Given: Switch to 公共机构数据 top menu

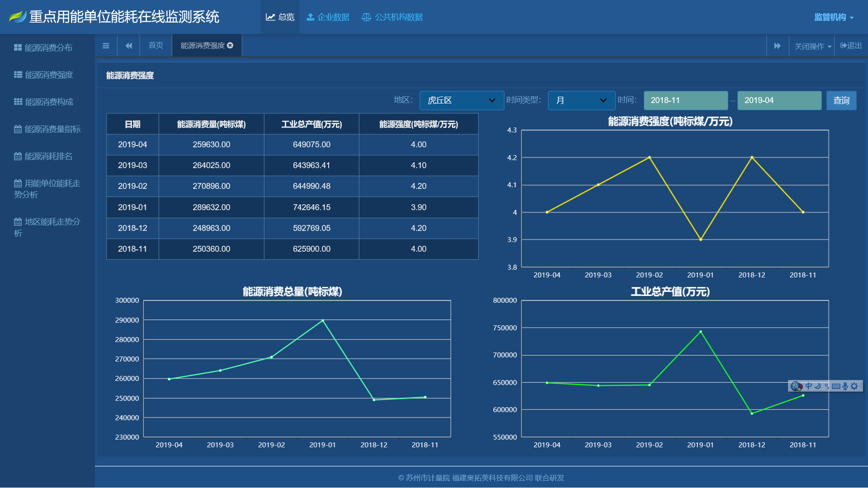Looking at the screenshot, I should click(392, 17).
